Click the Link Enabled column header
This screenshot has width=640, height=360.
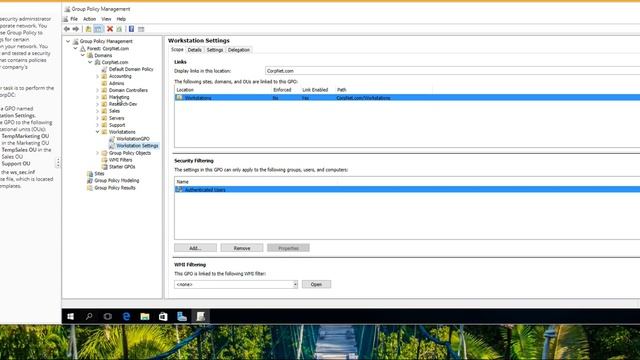pyautogui.click(x=315, y=90)
